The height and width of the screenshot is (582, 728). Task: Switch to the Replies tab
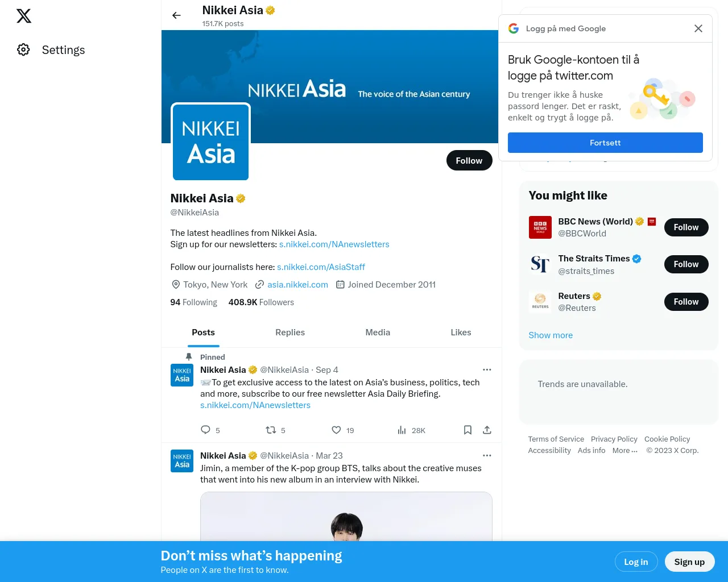(290, 332)
